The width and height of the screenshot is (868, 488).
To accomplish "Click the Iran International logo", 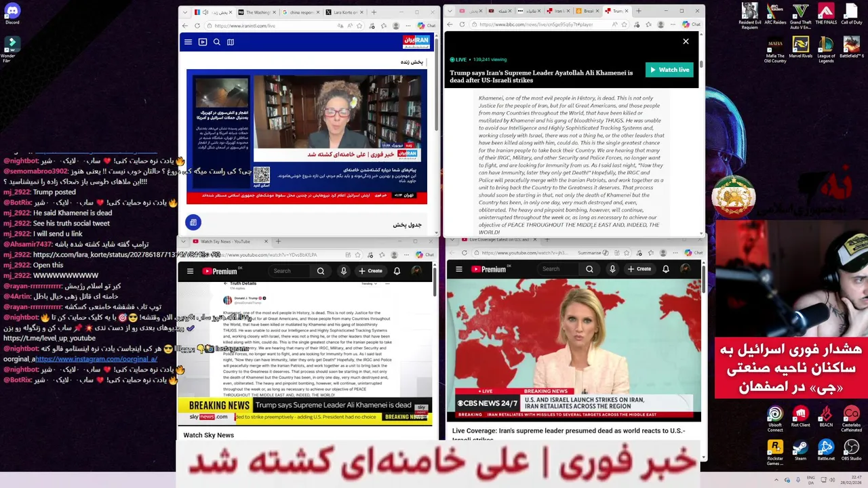I will [416, 41].
